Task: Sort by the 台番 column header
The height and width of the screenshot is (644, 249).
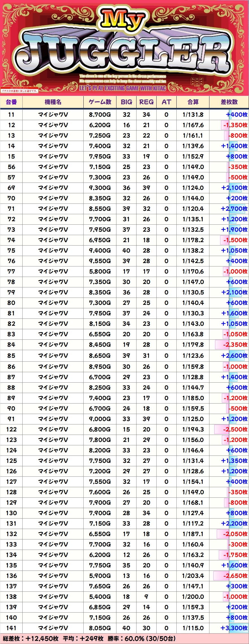Action: pos(11,102)
